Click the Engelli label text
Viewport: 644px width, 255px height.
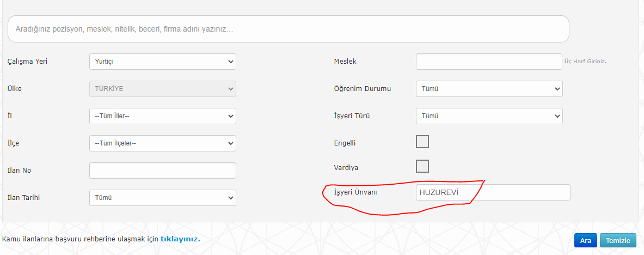(345, 143)
